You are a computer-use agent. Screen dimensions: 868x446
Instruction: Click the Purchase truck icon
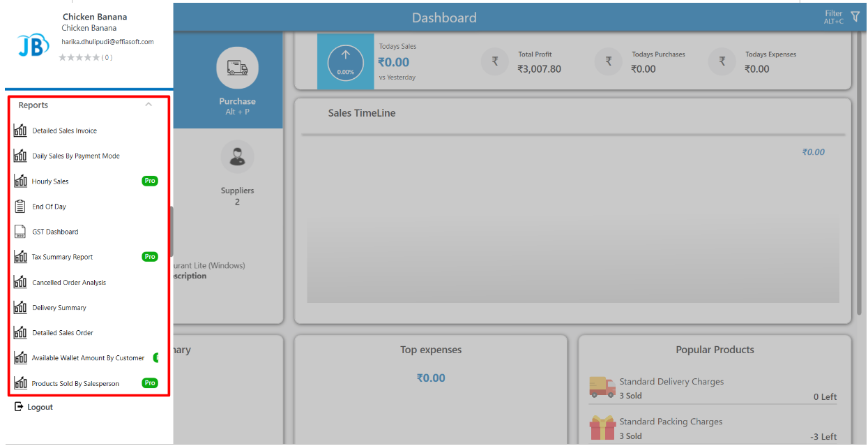click(237, 68)
